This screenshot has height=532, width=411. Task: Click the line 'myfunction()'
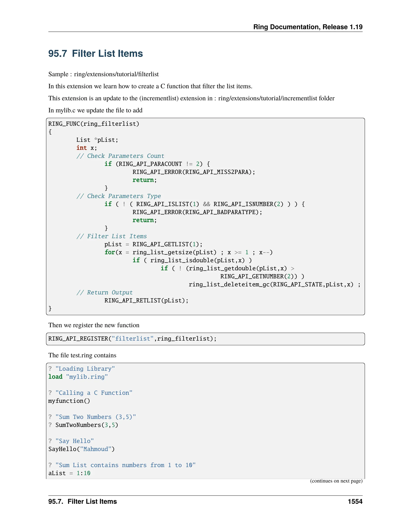click(x=69, y=401)
